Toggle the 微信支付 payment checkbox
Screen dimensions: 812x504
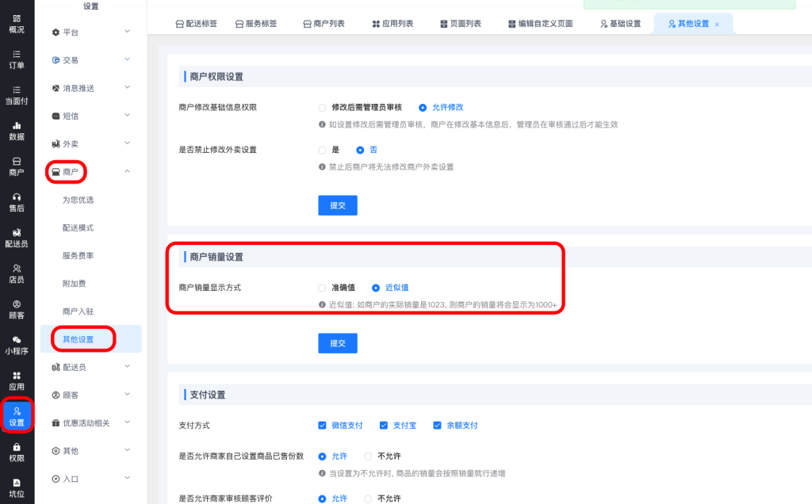point(322,426)
